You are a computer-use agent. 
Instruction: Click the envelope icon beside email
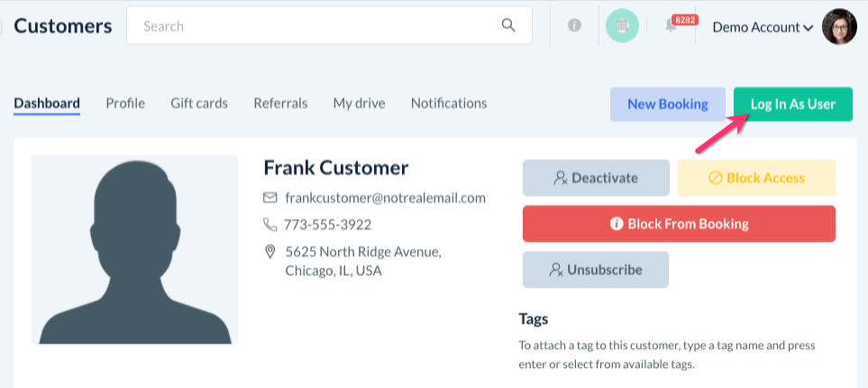coord(270,198)
